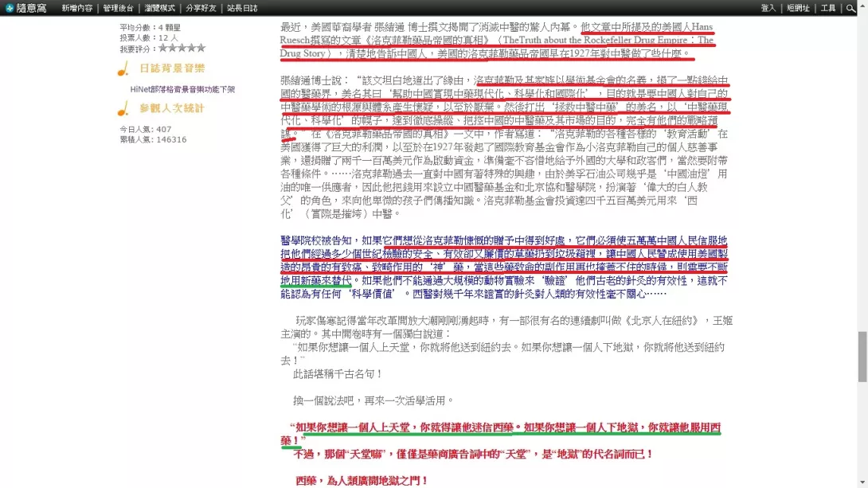Click the 隨意窩 logo icon
868x488 pixels.
10,8
